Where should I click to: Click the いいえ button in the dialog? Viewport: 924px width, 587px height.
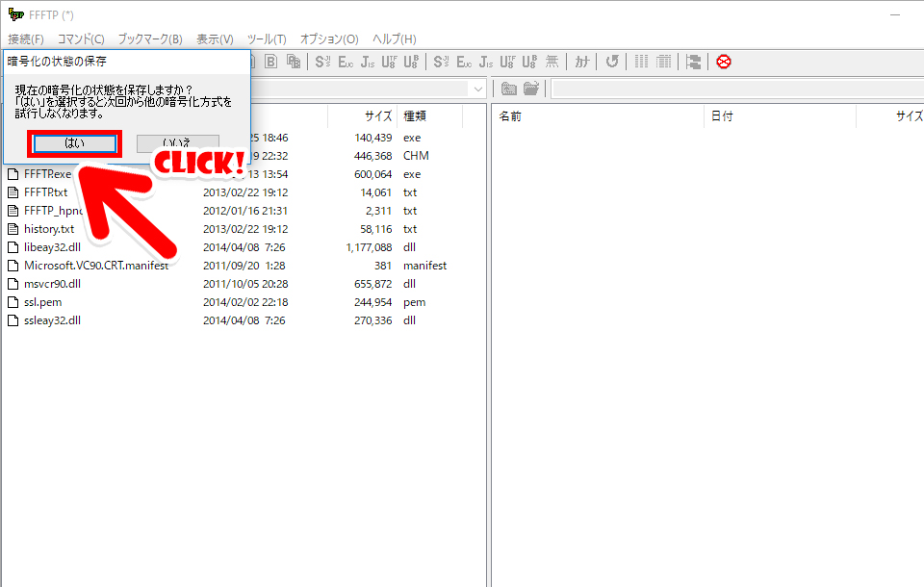pos(177,142)
